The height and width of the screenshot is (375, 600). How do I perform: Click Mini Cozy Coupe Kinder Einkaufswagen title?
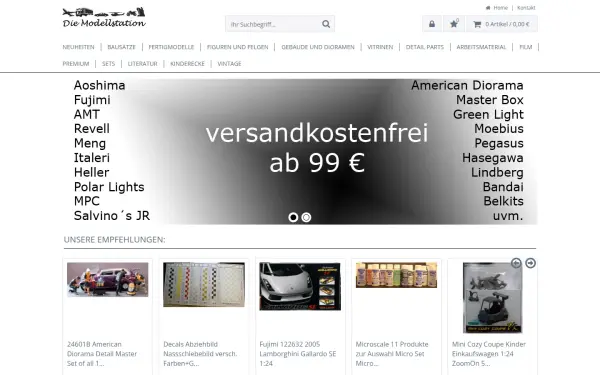point(489,354)
